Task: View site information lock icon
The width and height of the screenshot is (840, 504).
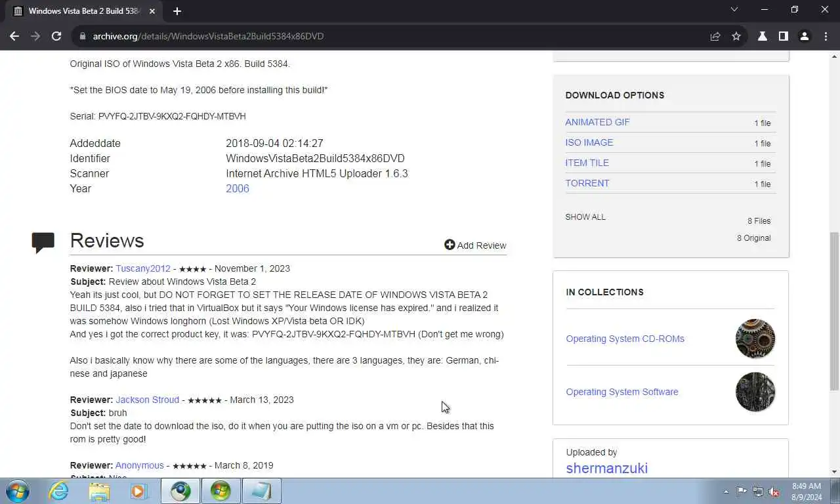Action: click(82, 36)
